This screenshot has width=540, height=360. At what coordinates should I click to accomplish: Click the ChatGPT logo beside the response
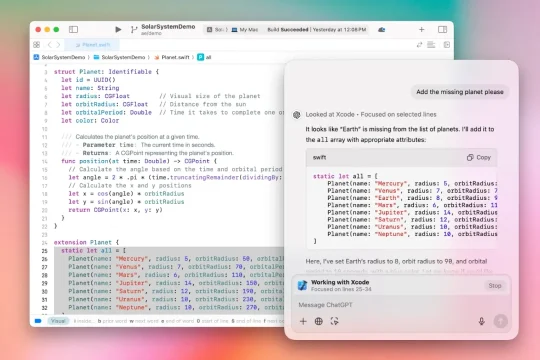coord(297,115)
